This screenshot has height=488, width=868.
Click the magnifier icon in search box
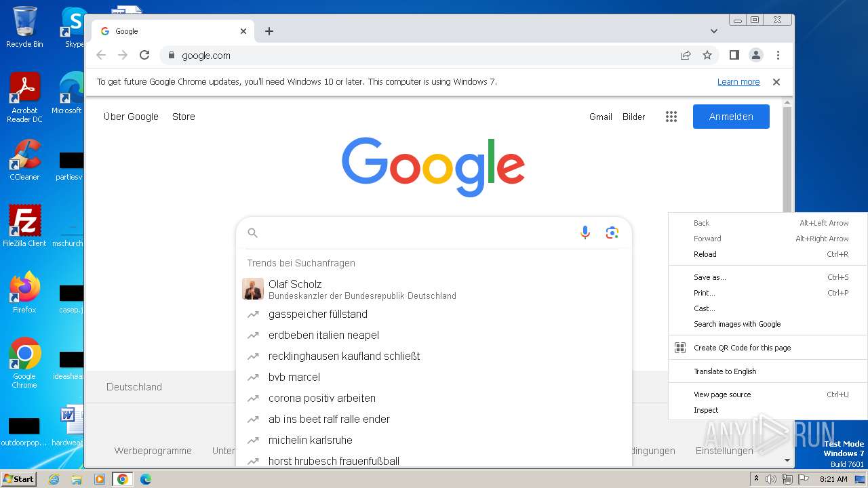(x=253, y=232)
